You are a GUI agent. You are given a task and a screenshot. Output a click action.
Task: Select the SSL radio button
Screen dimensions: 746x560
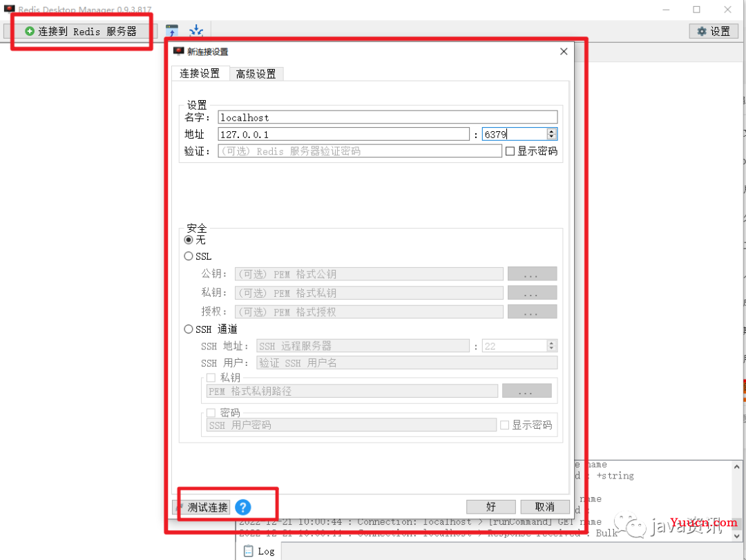189,256
